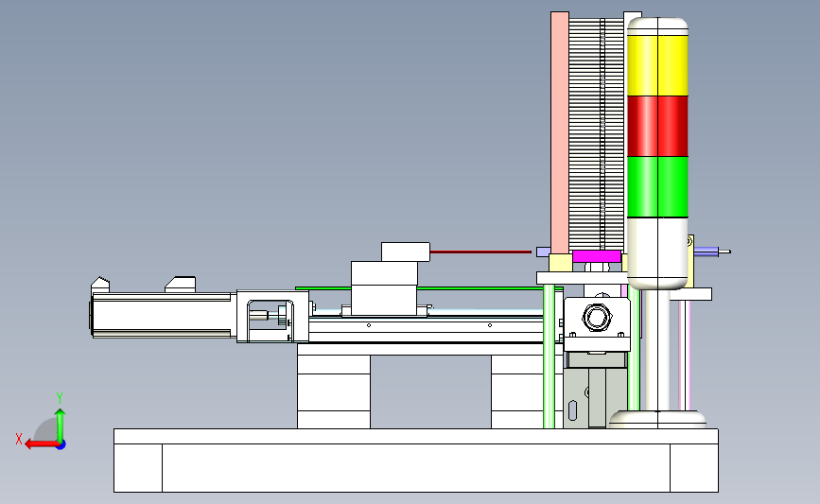Pick the small top block above carriage
Image resolution: width=820 pixels, height=504 pixels.
click(406, 252)
